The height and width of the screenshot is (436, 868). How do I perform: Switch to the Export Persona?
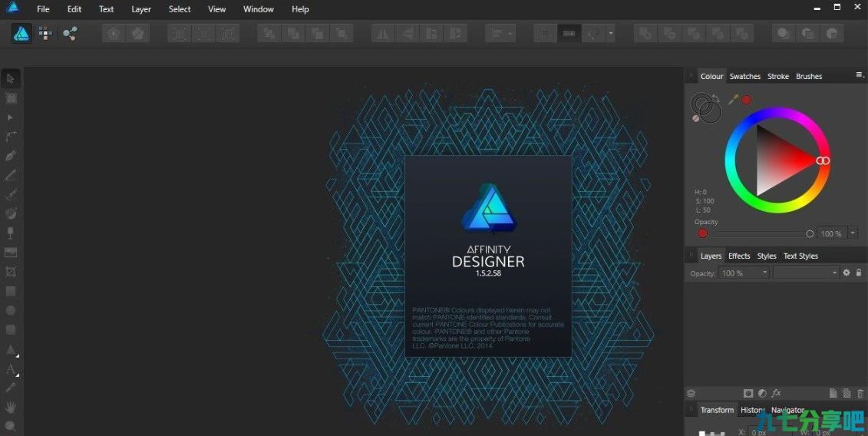(69, 33)
